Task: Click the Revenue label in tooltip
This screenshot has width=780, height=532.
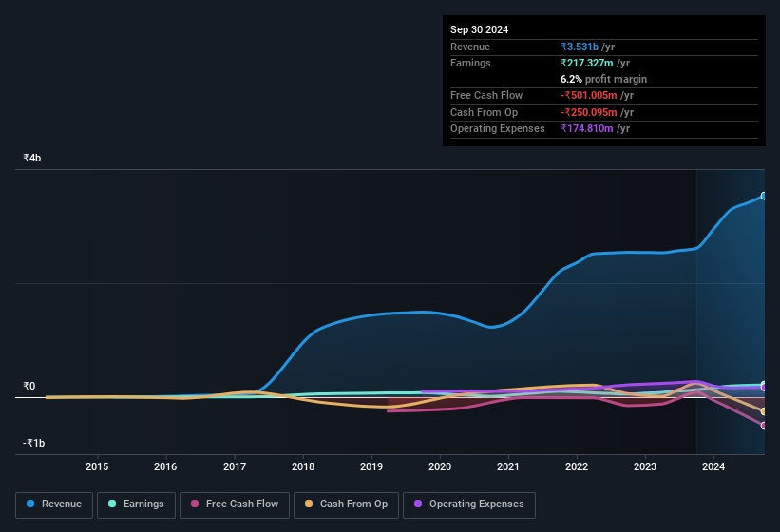Action: (470, 47)
